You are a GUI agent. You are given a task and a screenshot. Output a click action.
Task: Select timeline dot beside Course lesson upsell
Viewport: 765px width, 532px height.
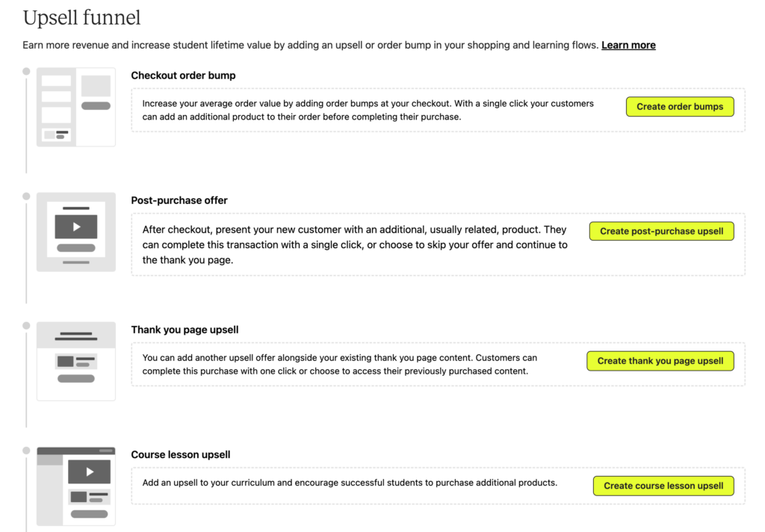click(26, 451)
